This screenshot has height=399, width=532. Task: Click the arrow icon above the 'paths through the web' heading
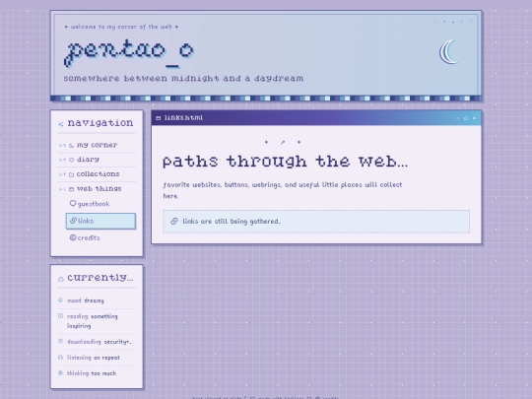[283, 142]
